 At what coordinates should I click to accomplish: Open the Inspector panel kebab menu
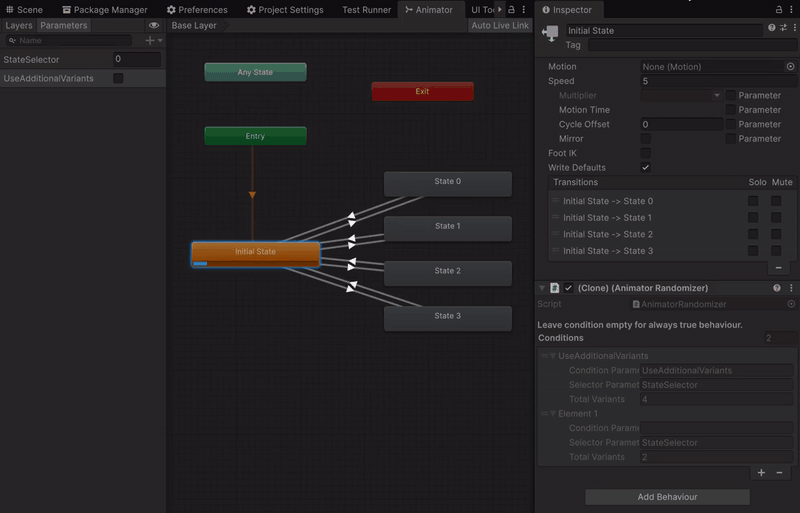pos(793,10)
